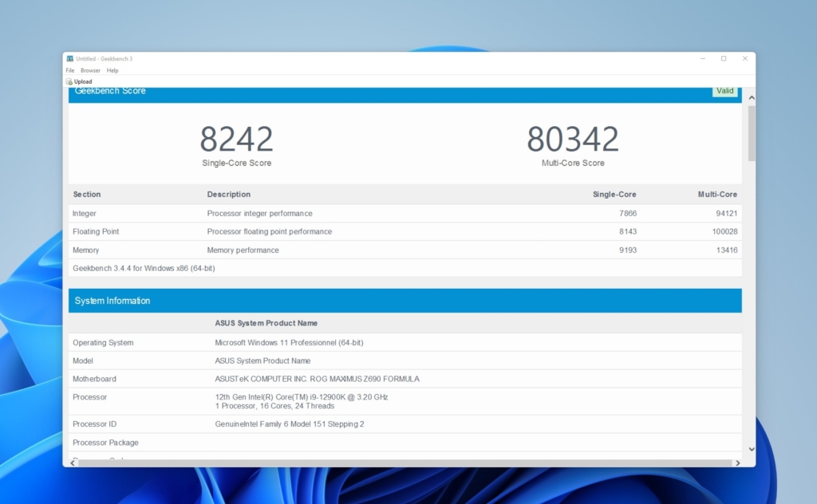This screenshot has width=817, height=504.
Task: Click the bold 'ASUS System Product Name' heading
Action: pyautogui.click(x=266, y=323)
